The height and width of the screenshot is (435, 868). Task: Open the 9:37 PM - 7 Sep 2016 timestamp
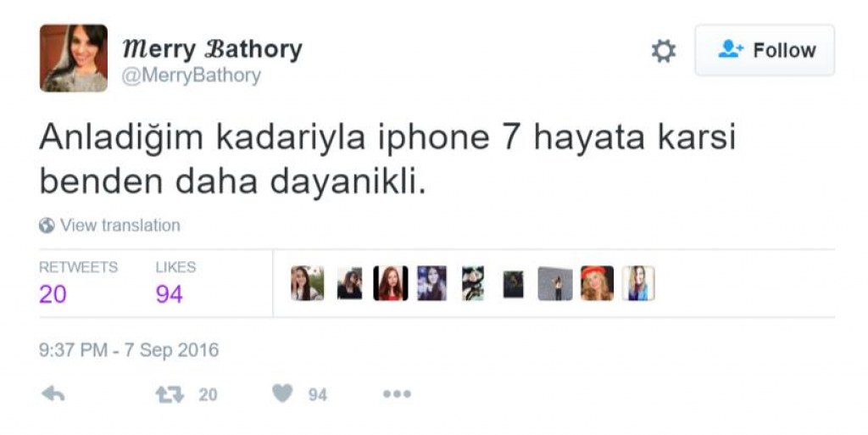click(129, 349)
